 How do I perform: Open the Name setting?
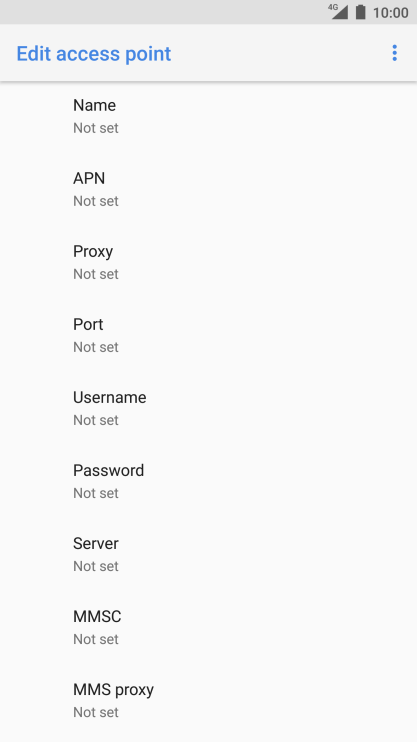click(x=208, y=116)
